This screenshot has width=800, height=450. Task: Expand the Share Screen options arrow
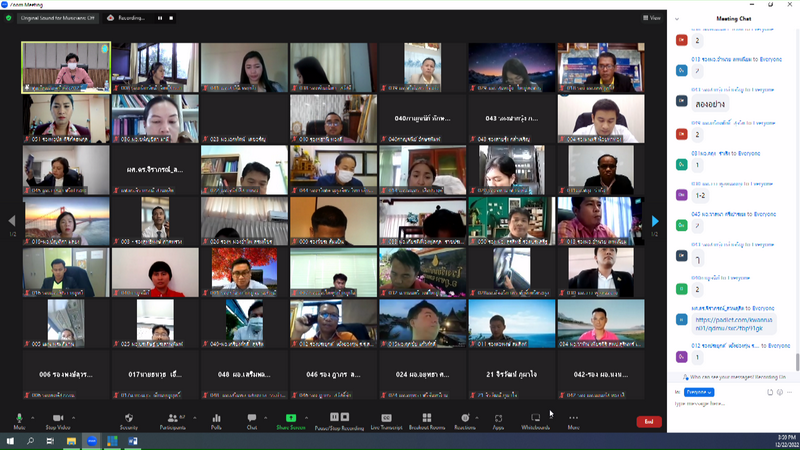pyautogui.click(x=306, y=418)
